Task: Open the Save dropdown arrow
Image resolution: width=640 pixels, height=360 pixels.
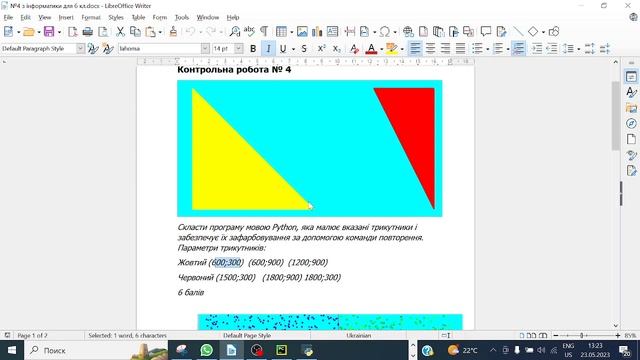Action: coord(59,32)
